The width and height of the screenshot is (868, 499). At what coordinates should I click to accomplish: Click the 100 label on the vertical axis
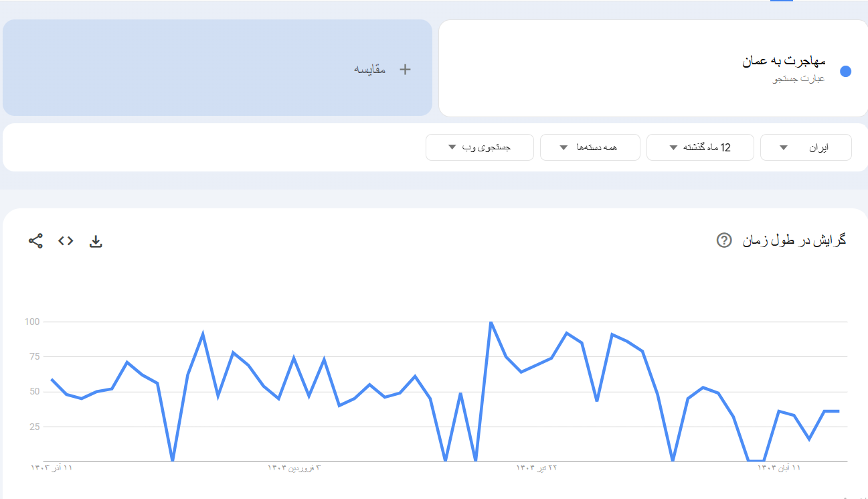click(x=33, y=322)
